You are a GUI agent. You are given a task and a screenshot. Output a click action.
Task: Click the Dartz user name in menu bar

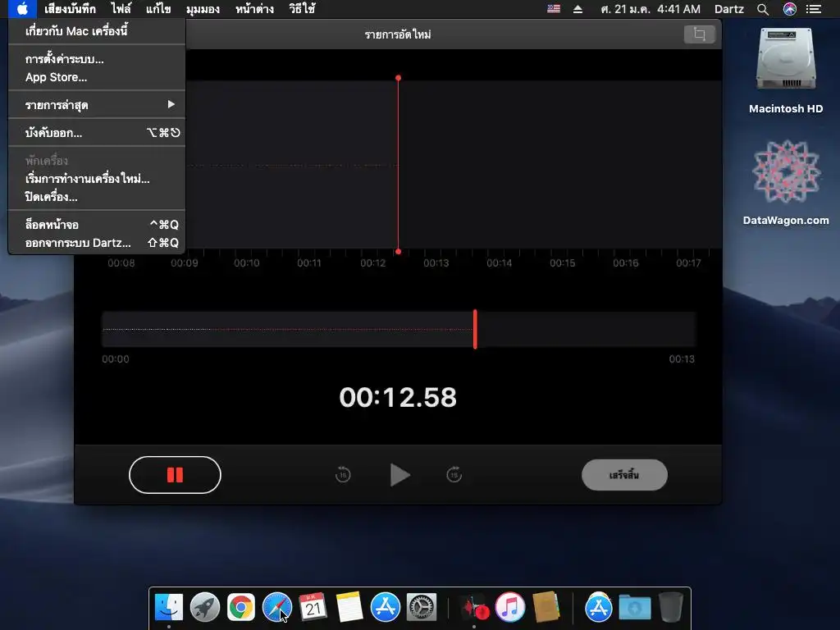[x=729, y=9]
